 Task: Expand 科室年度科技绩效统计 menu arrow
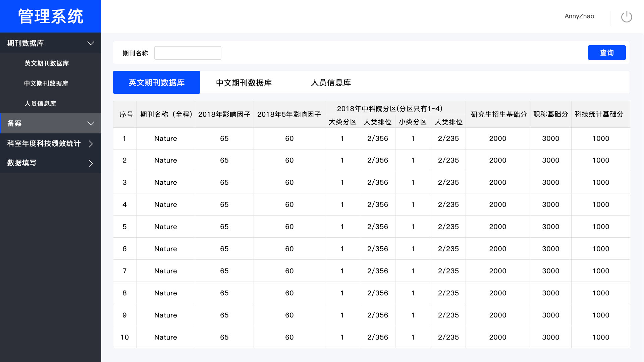tap(91, 144)
